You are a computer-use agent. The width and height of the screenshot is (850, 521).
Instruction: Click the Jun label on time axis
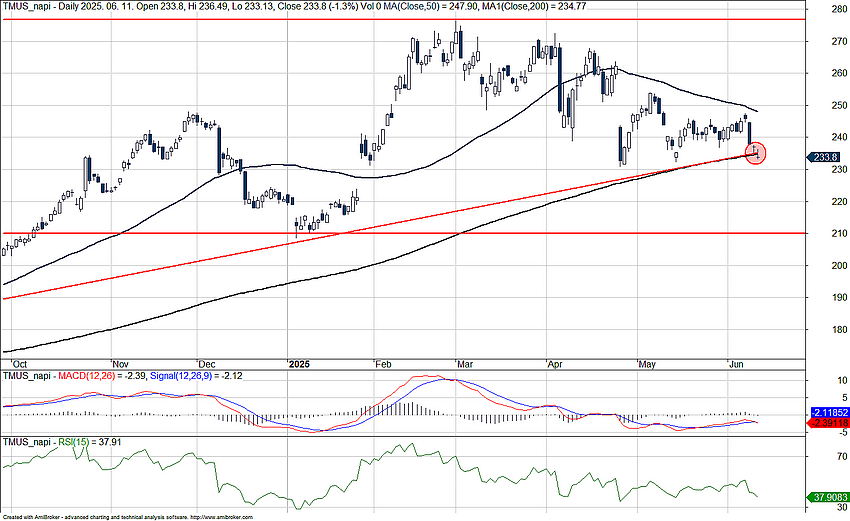[736, 364]
